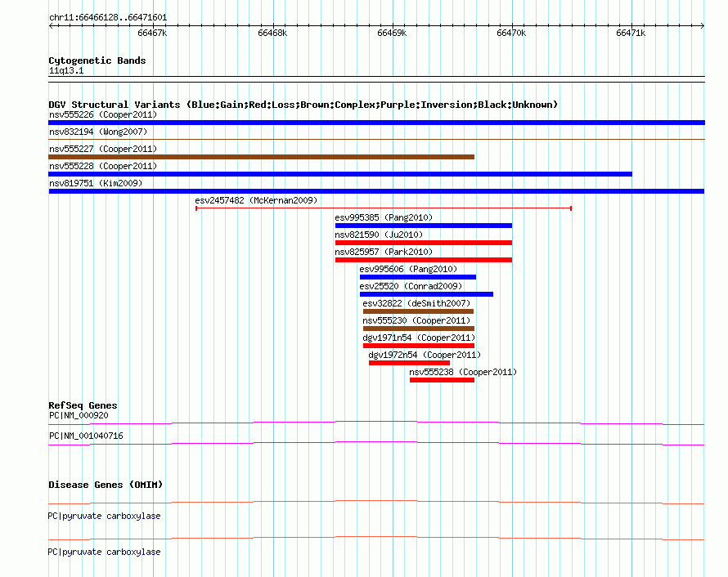Open the first PC|pyruvate carboxylase OMIM link
The height and width of the screenshot is (577, 728).
point(104,516)
